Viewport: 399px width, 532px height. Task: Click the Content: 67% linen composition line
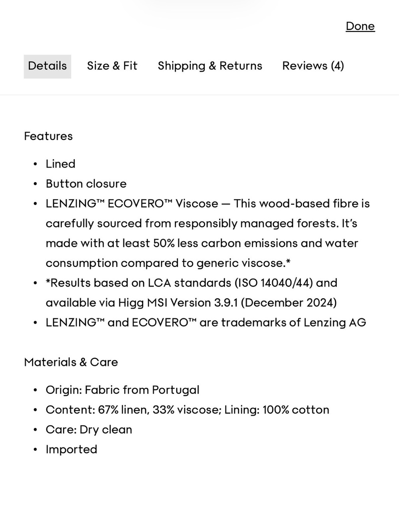tap(188, 410)
